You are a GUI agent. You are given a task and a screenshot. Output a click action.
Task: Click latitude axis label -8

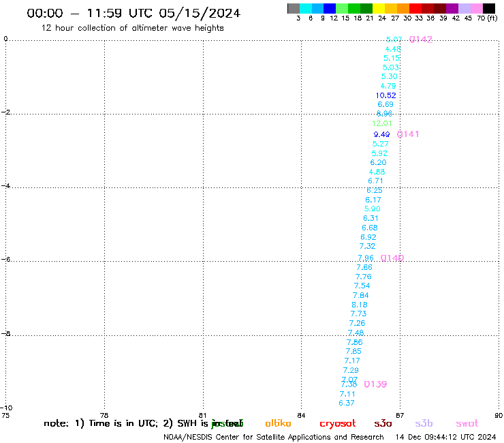click(5, 333)
